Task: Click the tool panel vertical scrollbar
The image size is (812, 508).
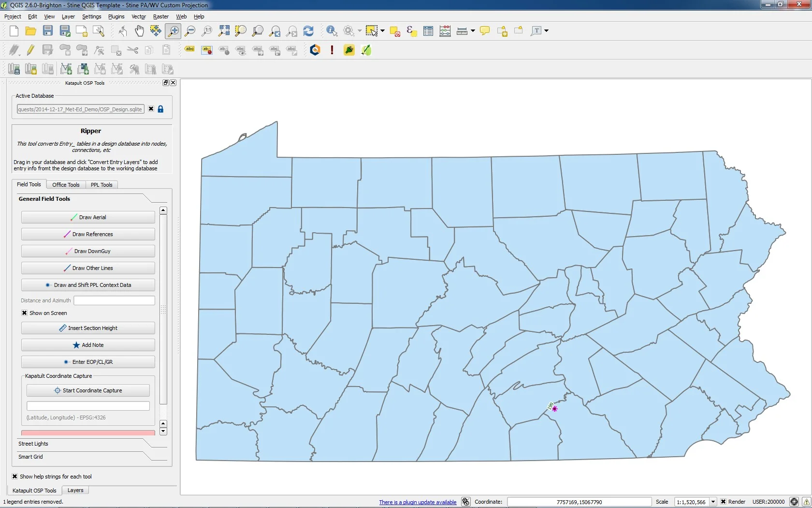Action: tap(163, 310)
